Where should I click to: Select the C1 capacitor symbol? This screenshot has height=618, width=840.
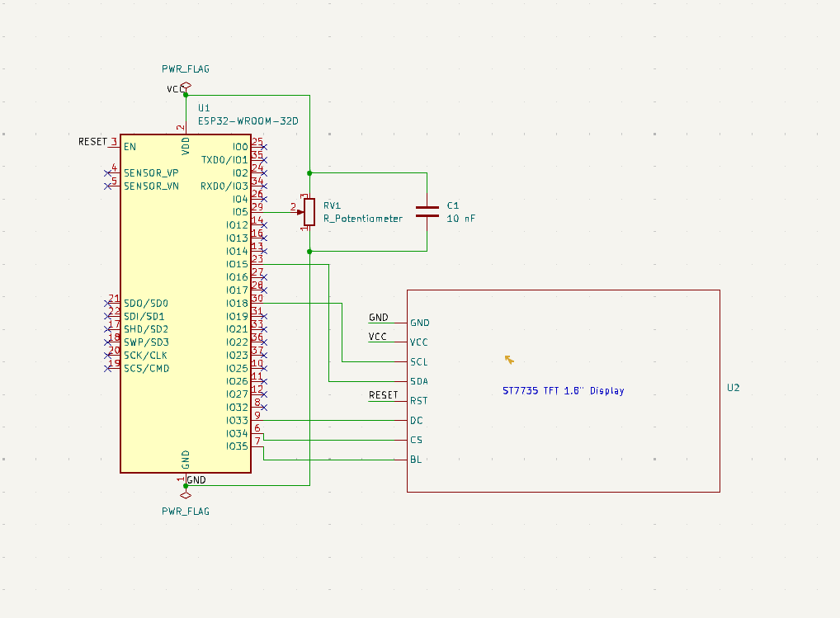coord(427,211)
